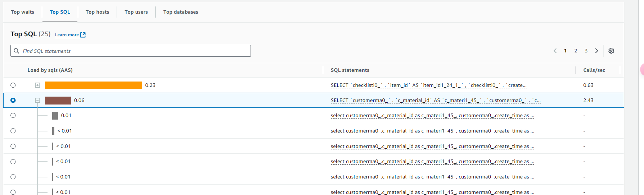The height and width of the screenshot is (195, 644).
Task: Click the 0.23 load value
Action: (150, 85)
